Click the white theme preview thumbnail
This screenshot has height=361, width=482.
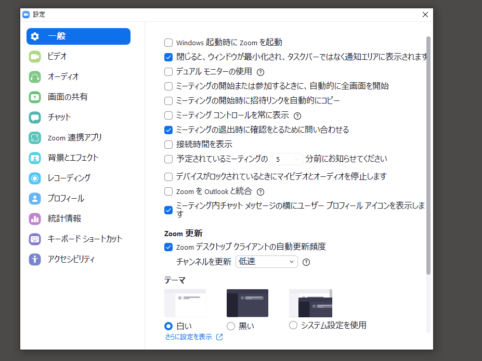[x=185, y=303]
